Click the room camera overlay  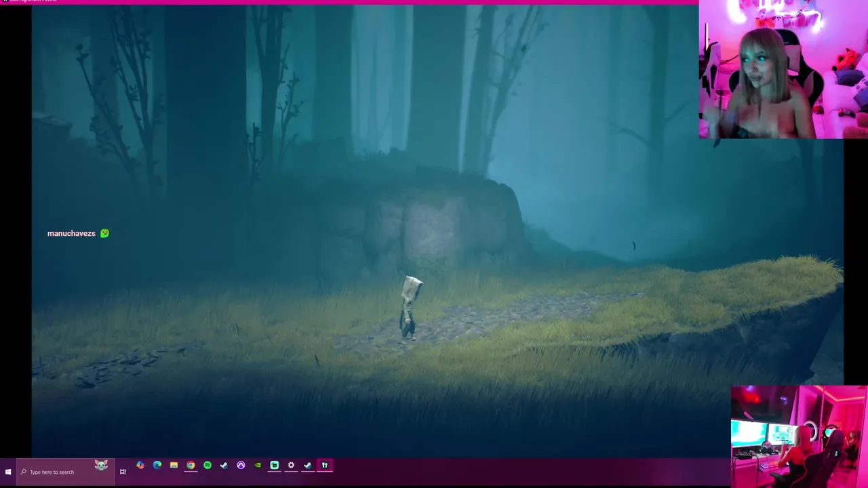point(800,436)
